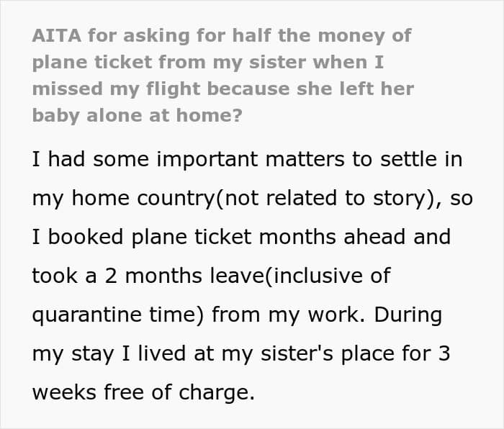Click the word "ahead" in the paragraph
Image resolution: width=504 pixels, height=429 pixels.
coord(374,237)
